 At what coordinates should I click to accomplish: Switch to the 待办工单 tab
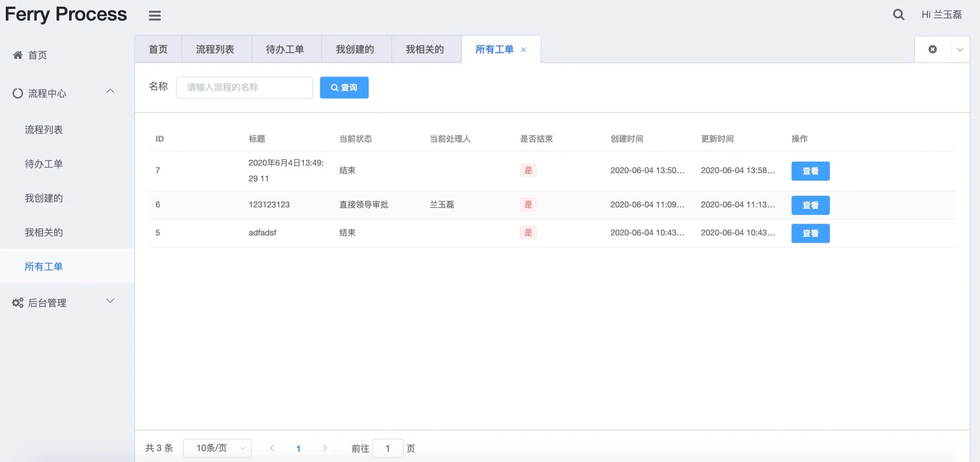(285, 49)
